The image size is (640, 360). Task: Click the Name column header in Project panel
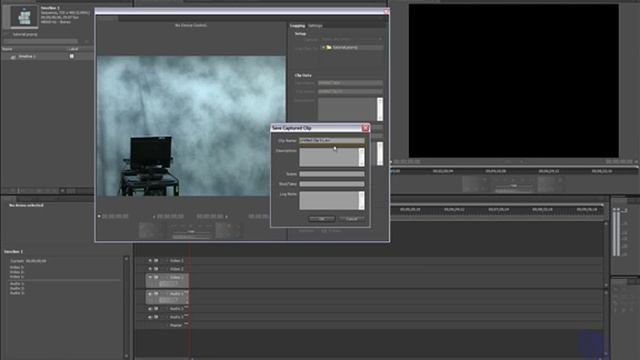[x=7, y=49]
